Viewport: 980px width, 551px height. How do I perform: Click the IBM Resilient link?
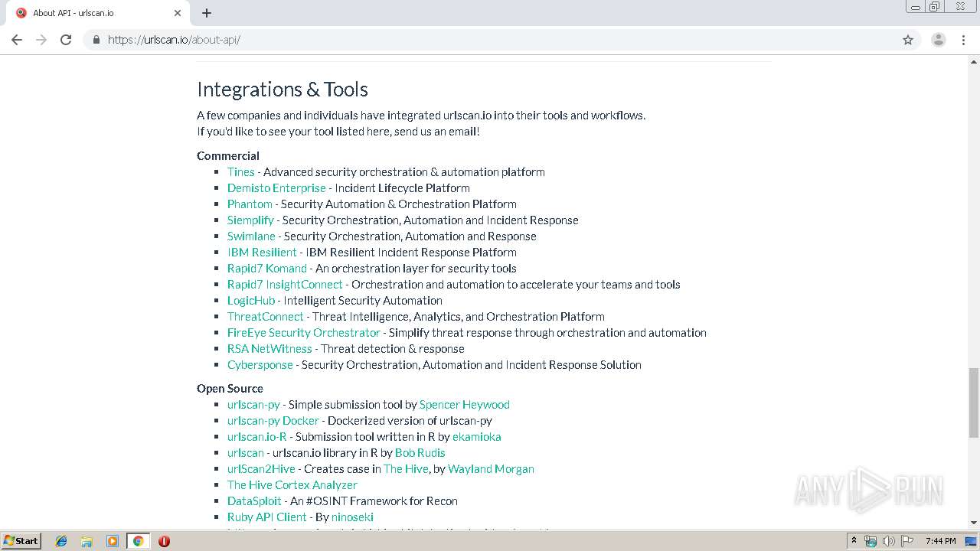click(x=262, y=253)
